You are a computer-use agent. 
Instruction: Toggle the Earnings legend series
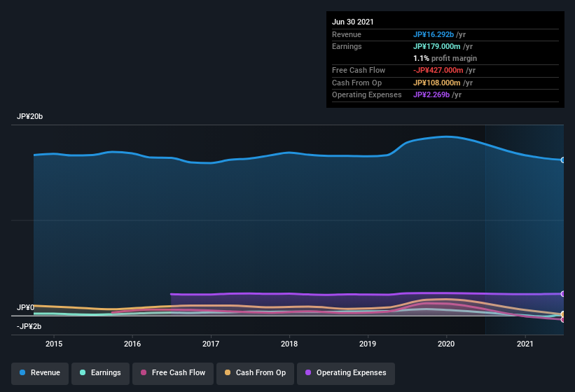point(100,373)
